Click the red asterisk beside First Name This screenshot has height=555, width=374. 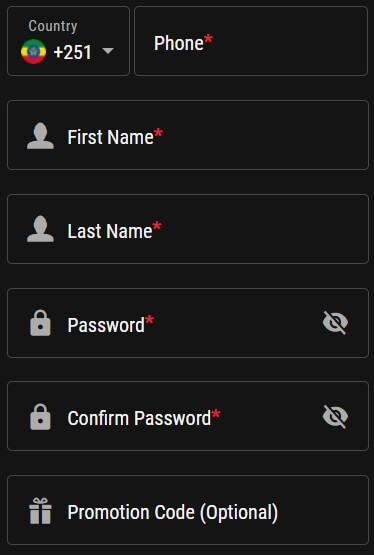tap(158, 133)
